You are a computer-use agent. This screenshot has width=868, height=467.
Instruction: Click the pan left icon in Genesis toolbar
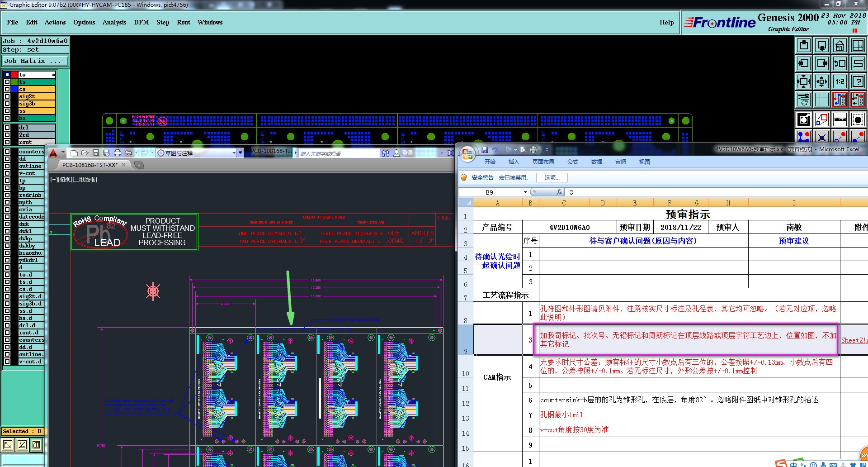click(804, 63)
